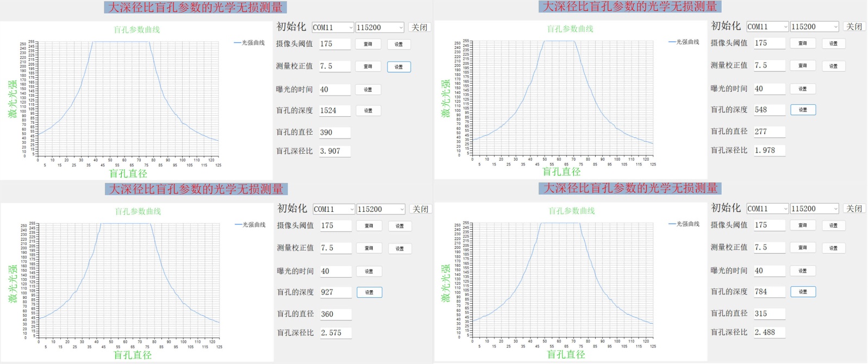Click 关闭 in the panel with depth 927
868x364 pixels.
tap(420, 209)
